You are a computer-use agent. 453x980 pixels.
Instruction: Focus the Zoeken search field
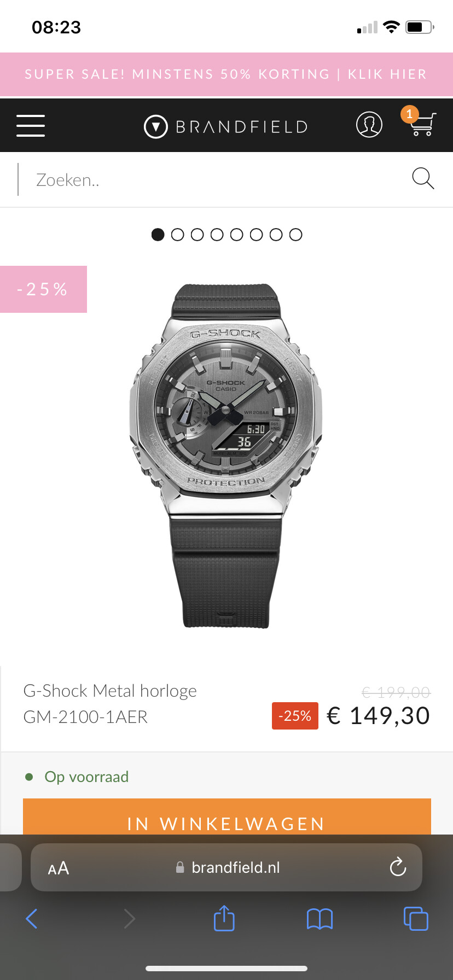click(x=213, y=179)
